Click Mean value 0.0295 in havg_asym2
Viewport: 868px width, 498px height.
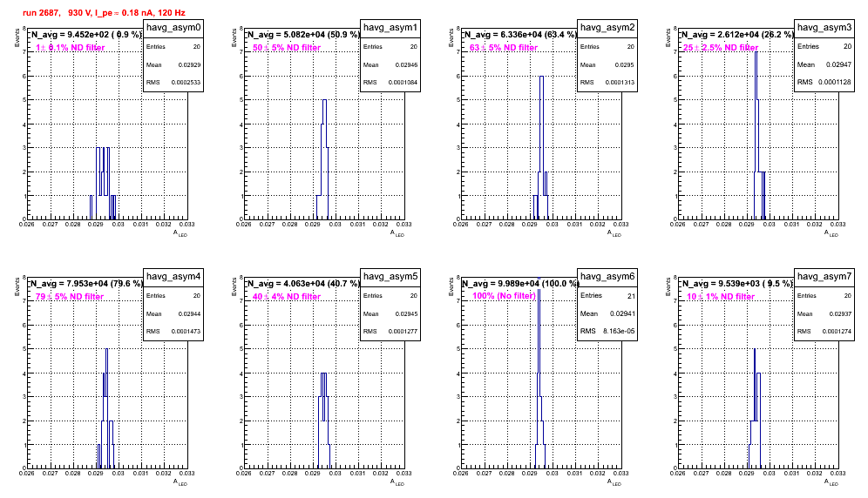625,64
